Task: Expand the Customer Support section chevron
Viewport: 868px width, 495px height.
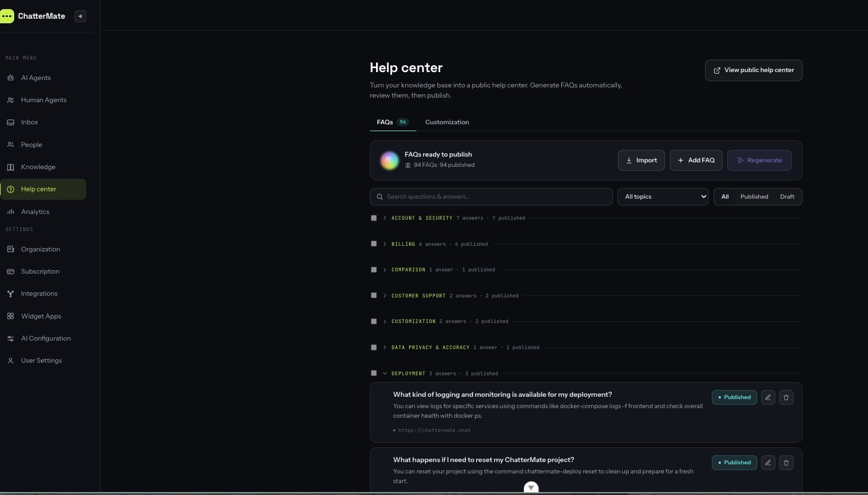Action: click(x=385, y=296)
